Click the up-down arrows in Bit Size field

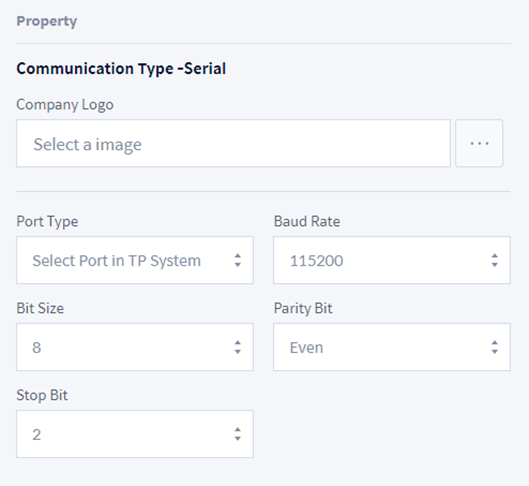pyautogui.click(x=238, y=347)
